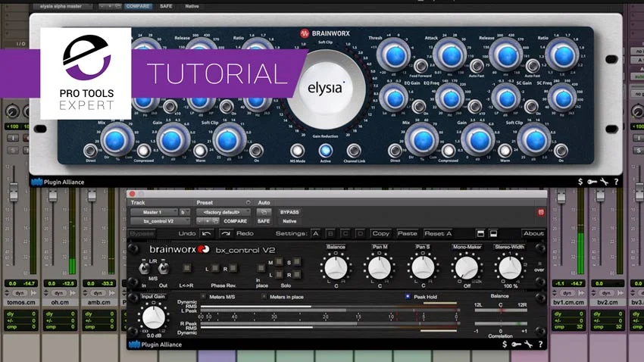
Task: Click the bottom-panel view icon left of About
Action: point(493,233)
